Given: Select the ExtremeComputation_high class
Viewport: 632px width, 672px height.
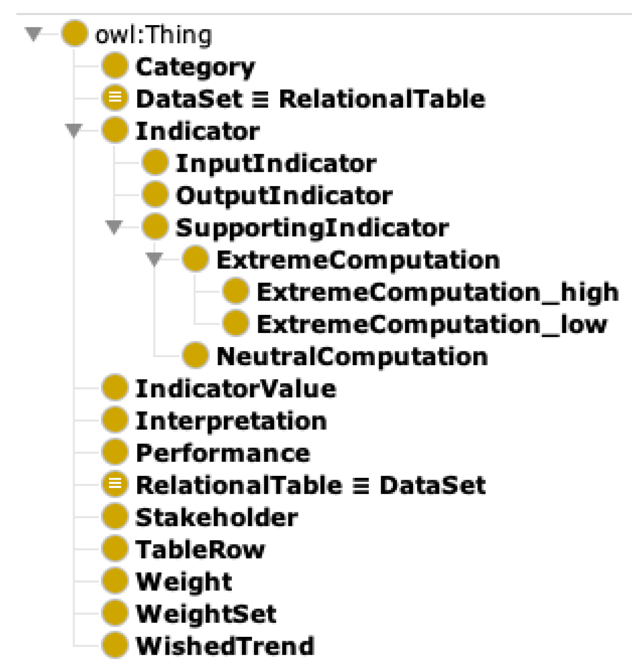Looking at the screenshot, I should 437,292.
